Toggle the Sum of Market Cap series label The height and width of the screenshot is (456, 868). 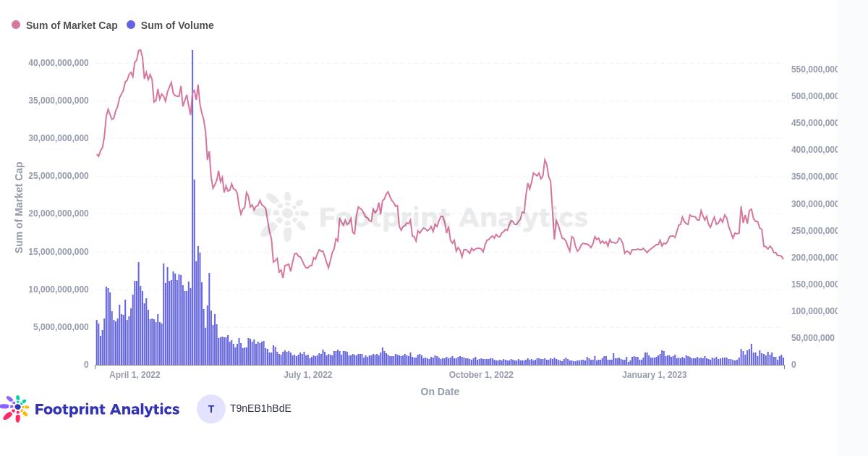72,25
